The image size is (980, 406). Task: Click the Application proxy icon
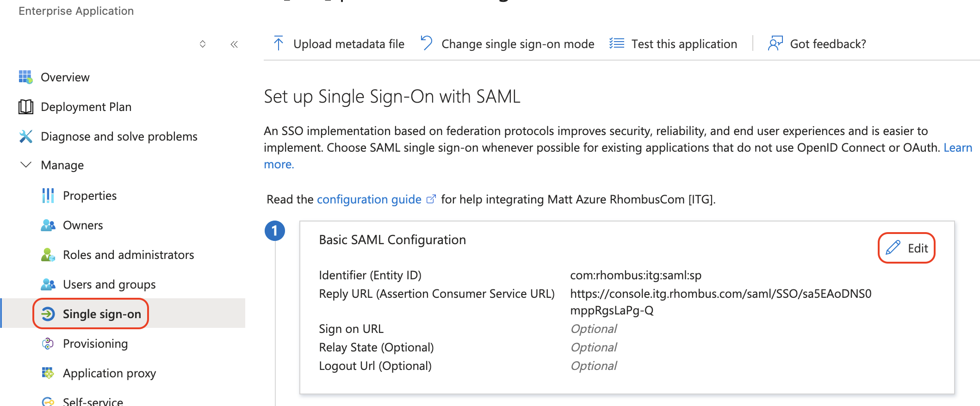tap(48, 373)
